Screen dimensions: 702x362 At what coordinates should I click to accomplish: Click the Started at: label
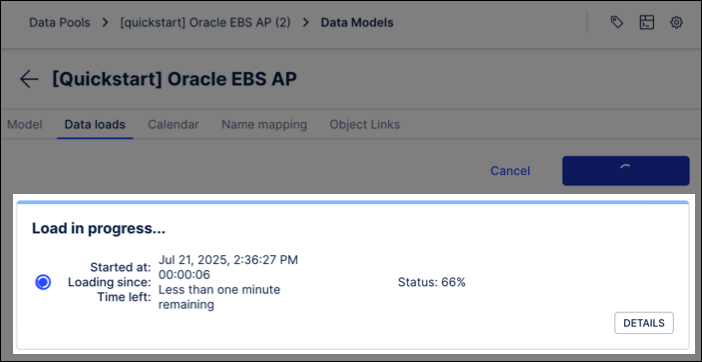pyautogui.click(x=120, y=268)
